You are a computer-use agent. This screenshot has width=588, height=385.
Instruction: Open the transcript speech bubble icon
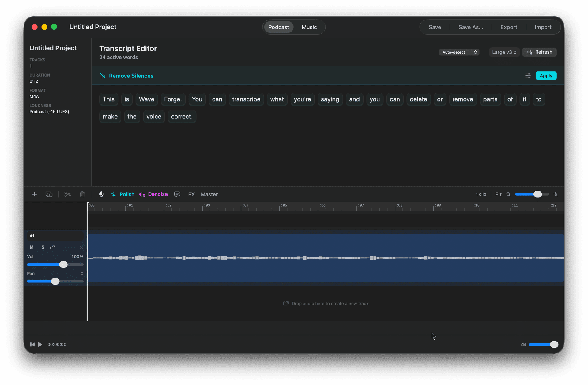pyautogui.click(x=177, y=194)
